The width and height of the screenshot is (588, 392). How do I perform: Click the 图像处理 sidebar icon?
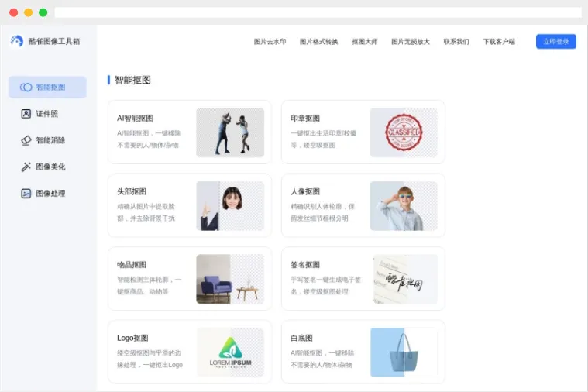(x=26, y=194)
